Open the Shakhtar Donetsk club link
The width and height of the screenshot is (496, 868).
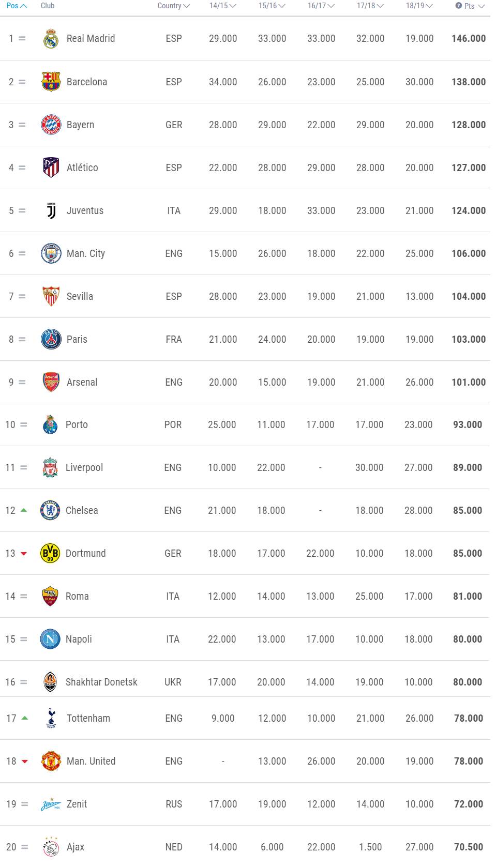(101, 682)
